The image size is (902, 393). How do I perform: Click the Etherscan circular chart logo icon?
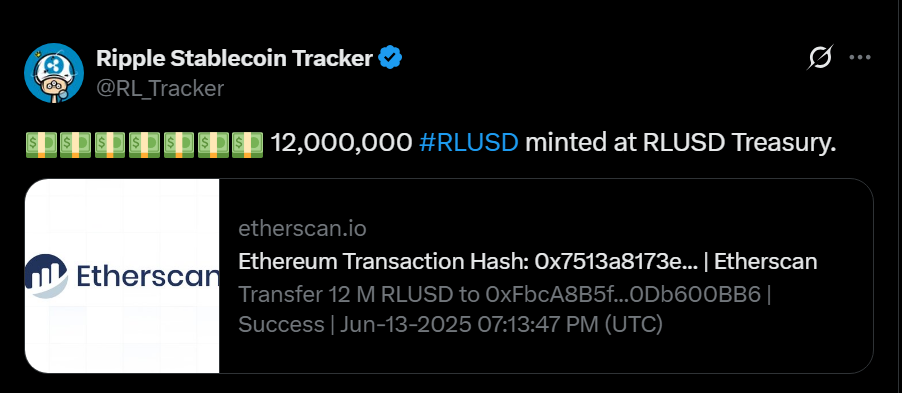(x=46, y=276)
